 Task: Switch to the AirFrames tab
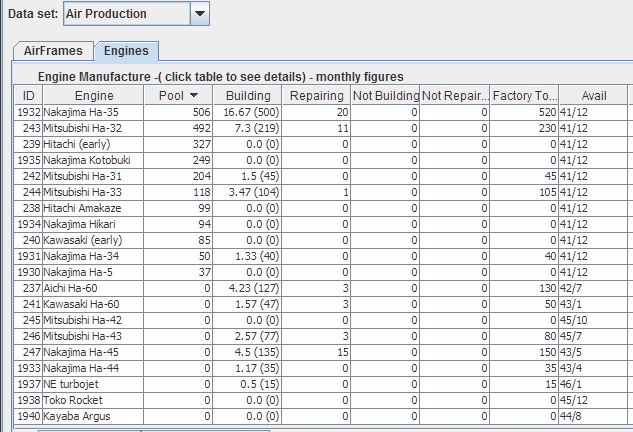pyautogui.click(x=53, y=51)
